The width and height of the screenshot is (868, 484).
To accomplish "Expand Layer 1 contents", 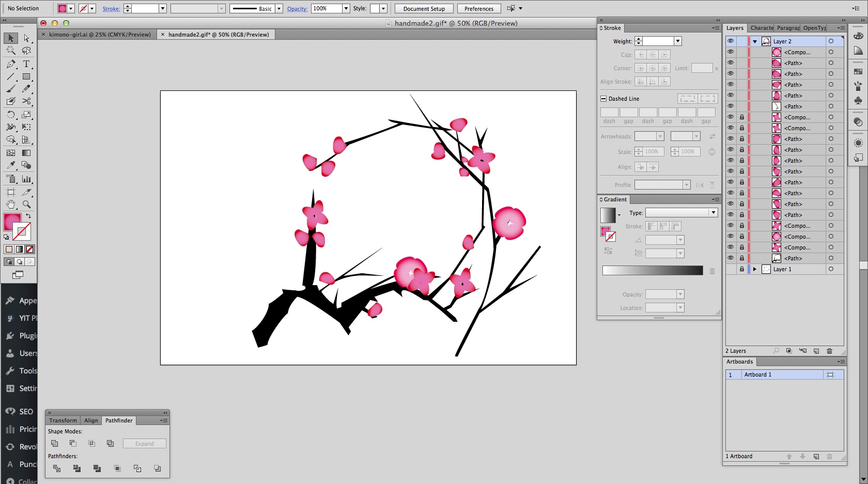I will 755,269.
